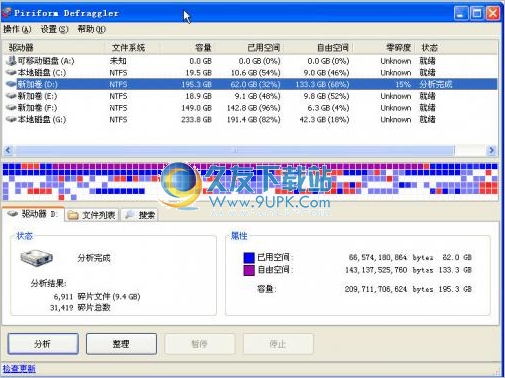Click the 142.8 GB (96%) used space cell
The width and height of the screenshot is (505, 378).
coord(254,108)
